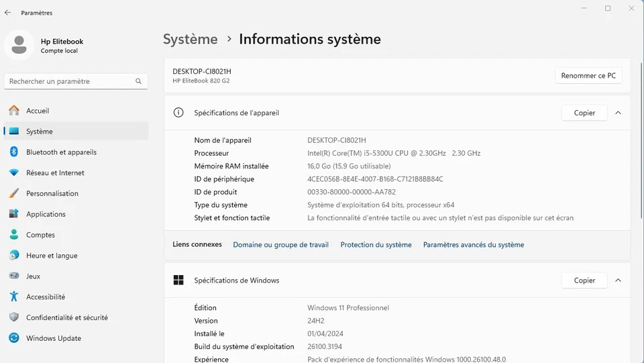Click the product ID 00330-80000-00000-AA782

(352, 192)
